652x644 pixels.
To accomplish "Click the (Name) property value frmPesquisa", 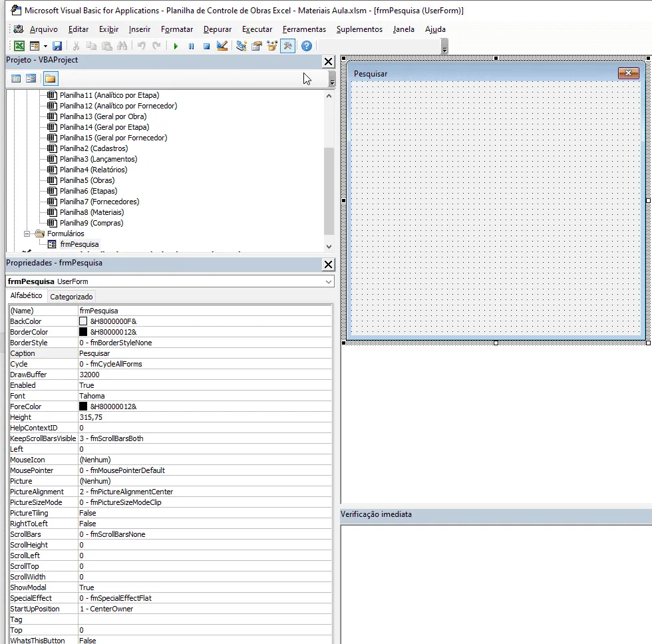I will point(205,311).
